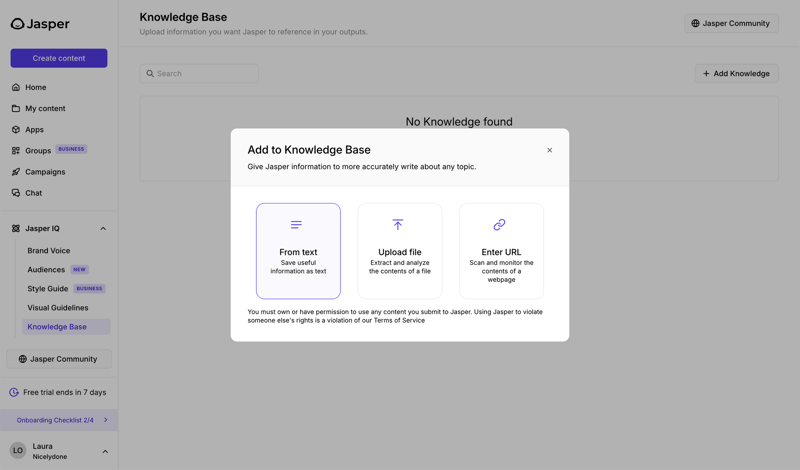Click the Jasper logo in sidebar
800x470 pixels.
(x=40, y=24)
